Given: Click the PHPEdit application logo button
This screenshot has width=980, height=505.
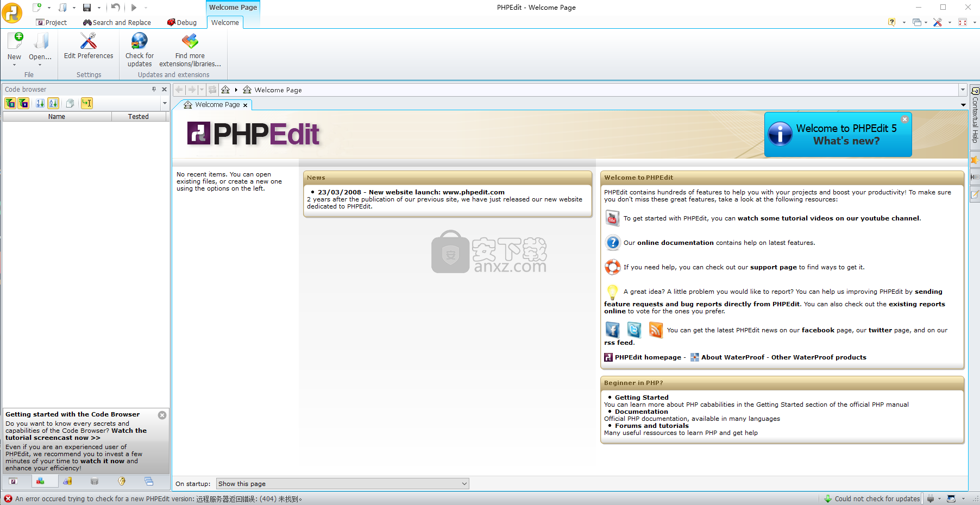Looking at the screenshot, I should [12, 12].
